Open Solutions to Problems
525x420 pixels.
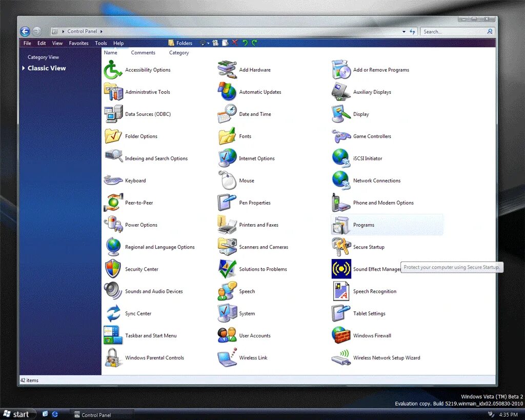252,269
